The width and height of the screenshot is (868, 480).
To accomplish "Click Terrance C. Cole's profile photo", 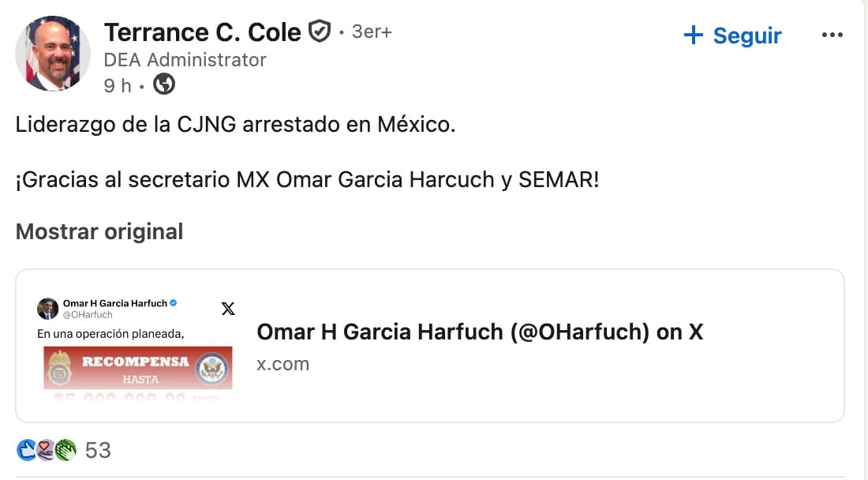I will tap(53, 54).
